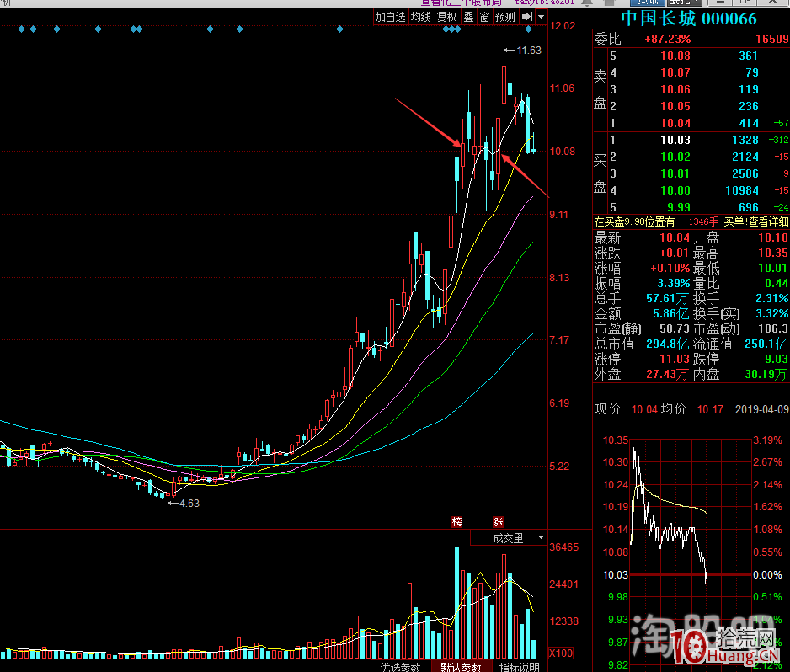
Task: Click the 跌停 limit-down price 9.03
Action: tap(777, 360)
